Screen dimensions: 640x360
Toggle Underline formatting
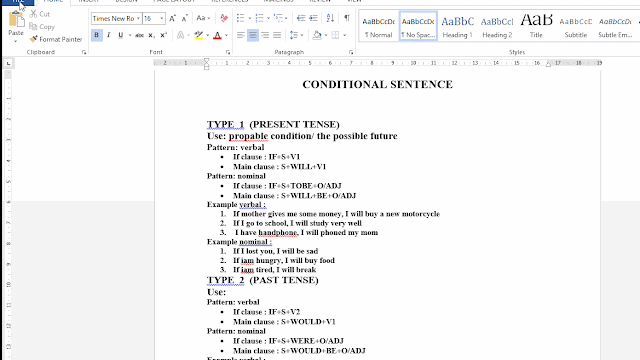120,36
